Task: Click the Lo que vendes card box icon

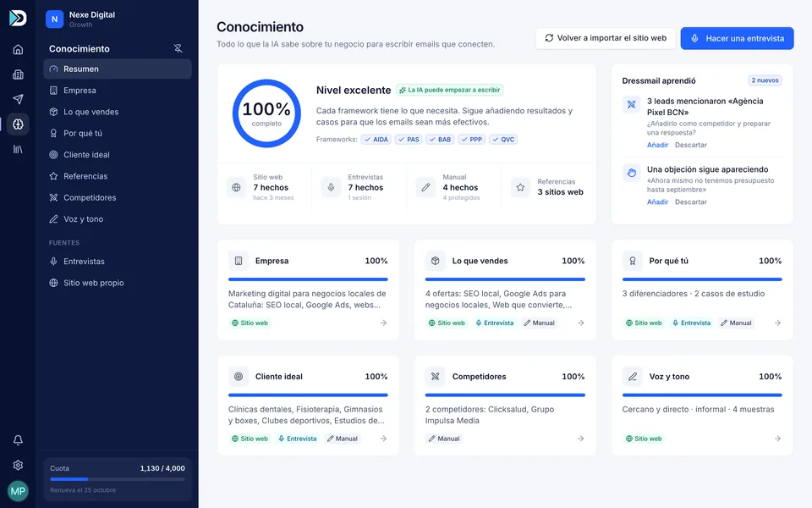Action: (x=435, y=261)
